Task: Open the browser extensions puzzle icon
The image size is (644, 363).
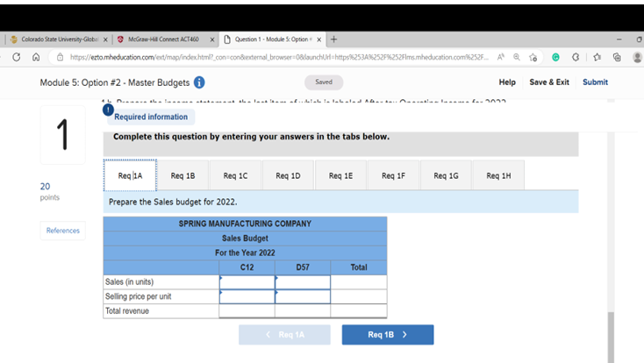Action: (x=576, y=57)
